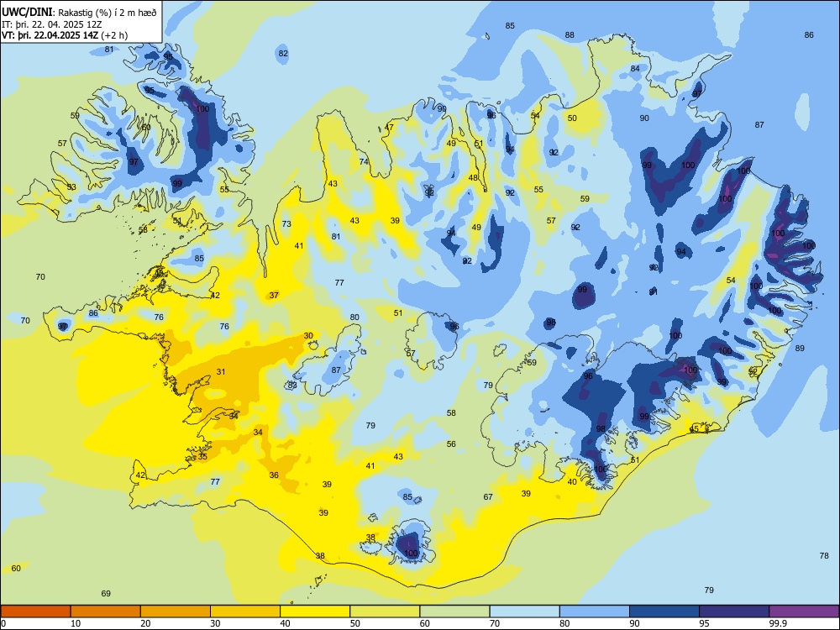Click the humidity value '45' on the map
840x630 pixels.
coord(695,429)
